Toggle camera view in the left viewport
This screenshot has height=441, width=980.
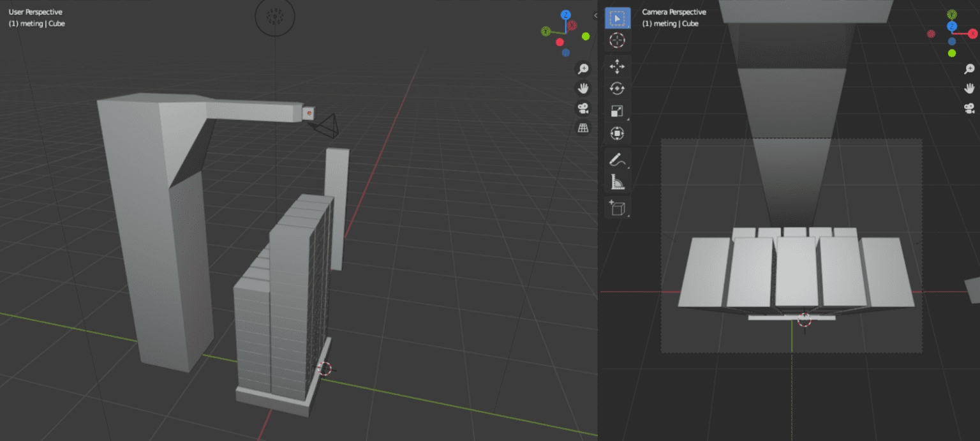(583, 108)
